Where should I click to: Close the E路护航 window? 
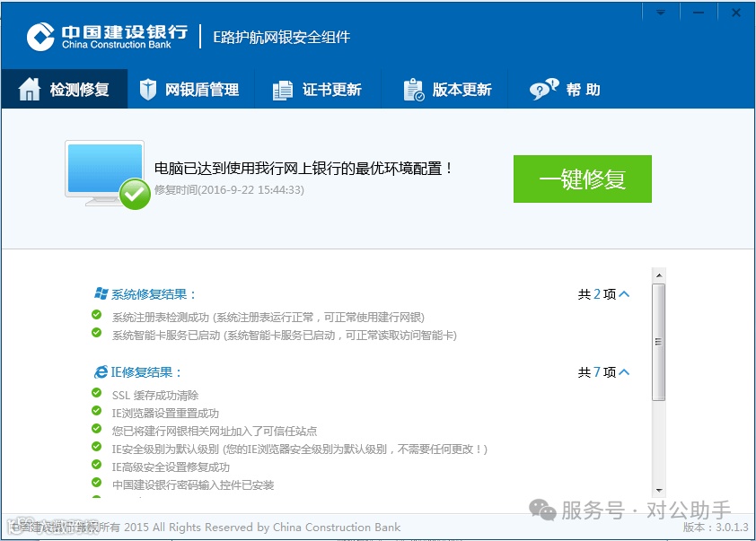(736, 12)
